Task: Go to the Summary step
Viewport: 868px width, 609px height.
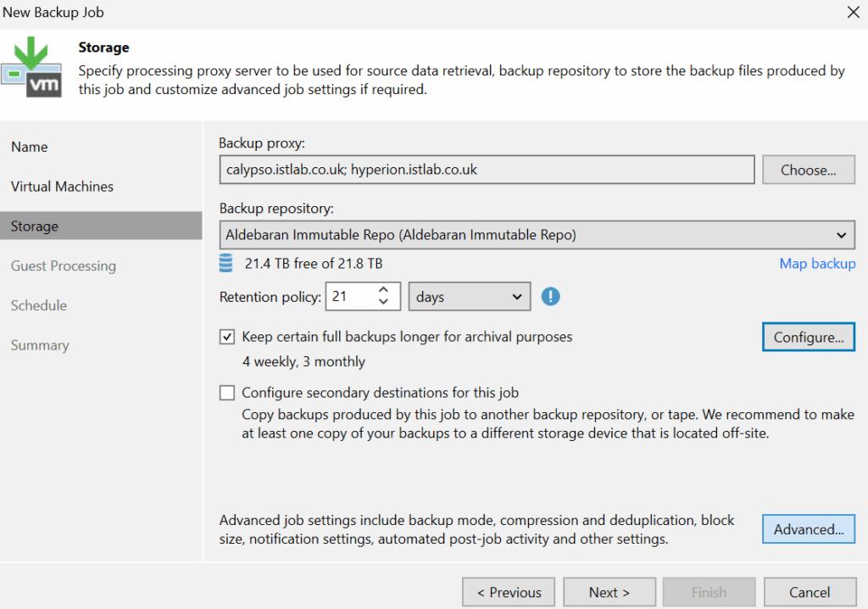Action: pos(40,345)
